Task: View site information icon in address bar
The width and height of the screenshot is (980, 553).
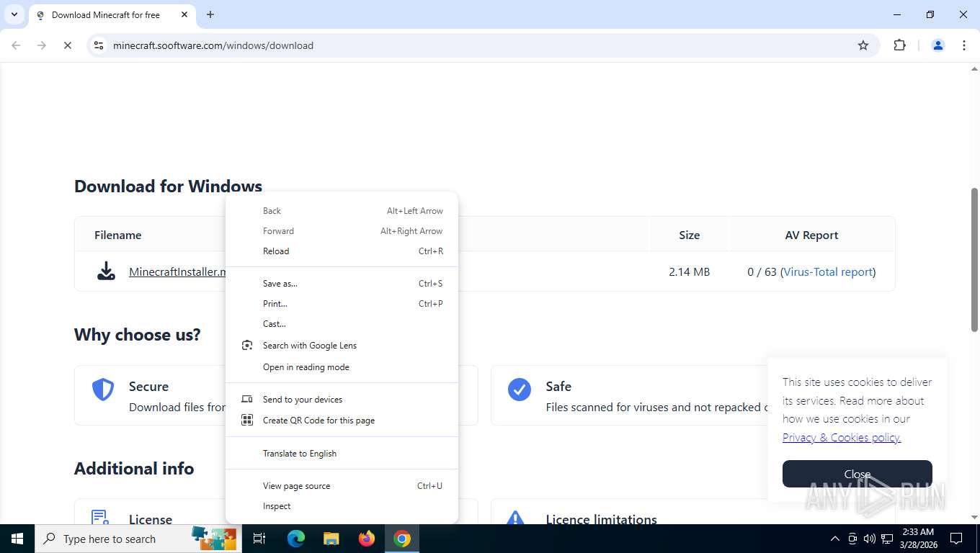Action: [99, 45]
